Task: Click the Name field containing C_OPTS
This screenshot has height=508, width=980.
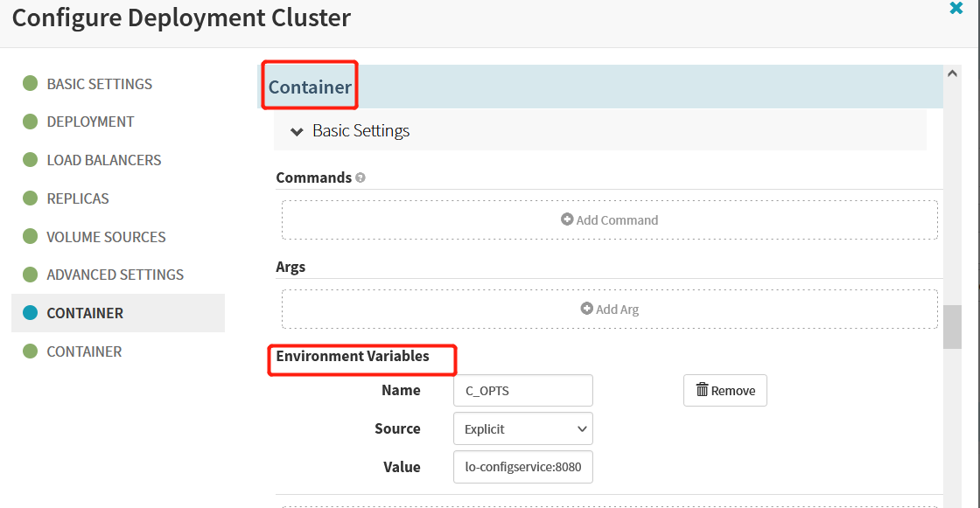Action: (x=523, y=391)
